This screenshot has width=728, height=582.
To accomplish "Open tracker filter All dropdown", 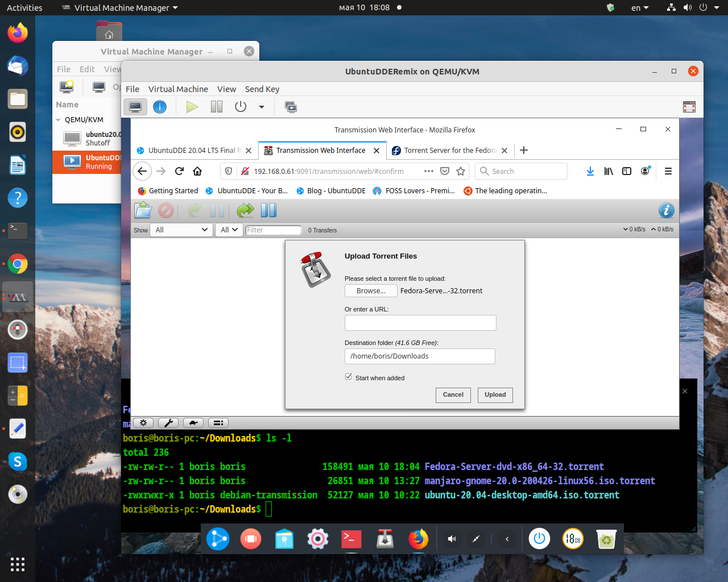I will pyautogui.click(x=229, y=230).
